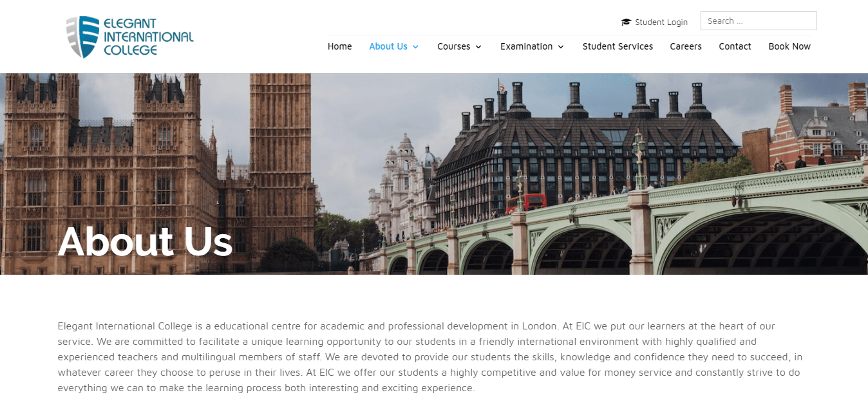
Task: Open the About Us menu item
Action: click(x=388, y=46)
